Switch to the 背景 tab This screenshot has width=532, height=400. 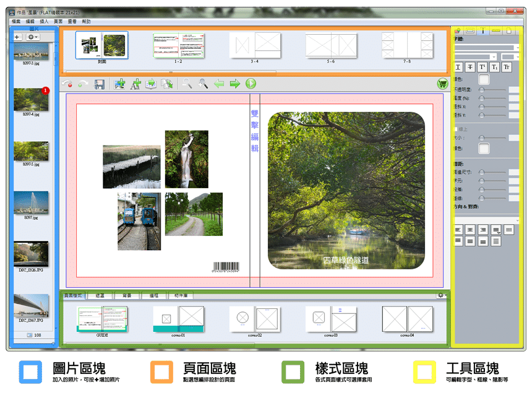(127, 295)
